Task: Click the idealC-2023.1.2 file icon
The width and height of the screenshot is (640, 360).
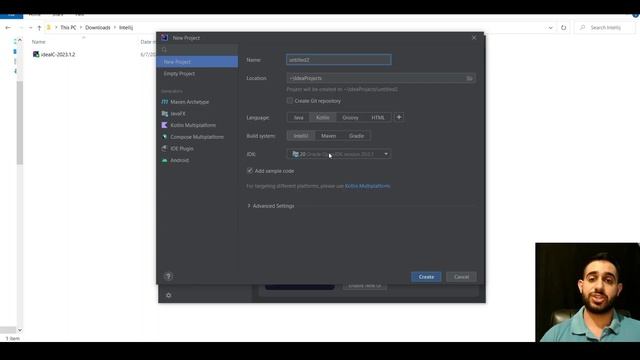Action: 36,54
